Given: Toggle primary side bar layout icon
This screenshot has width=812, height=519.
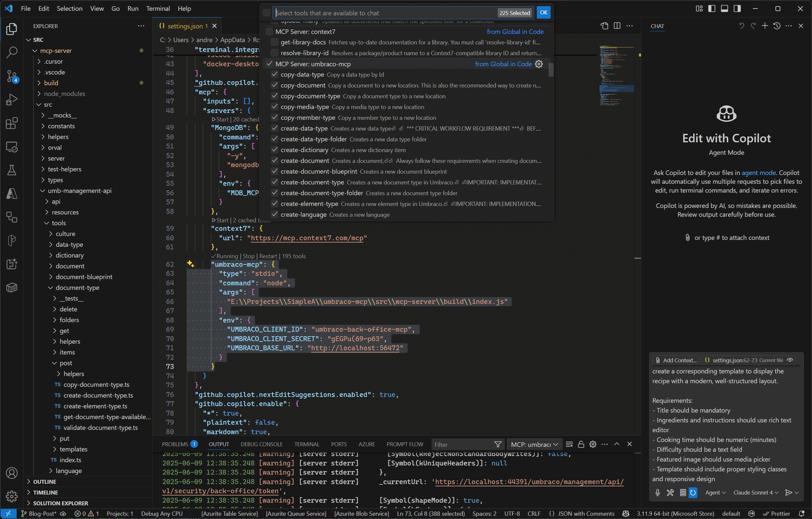Looking at the screenshot, I should [712, 8].
